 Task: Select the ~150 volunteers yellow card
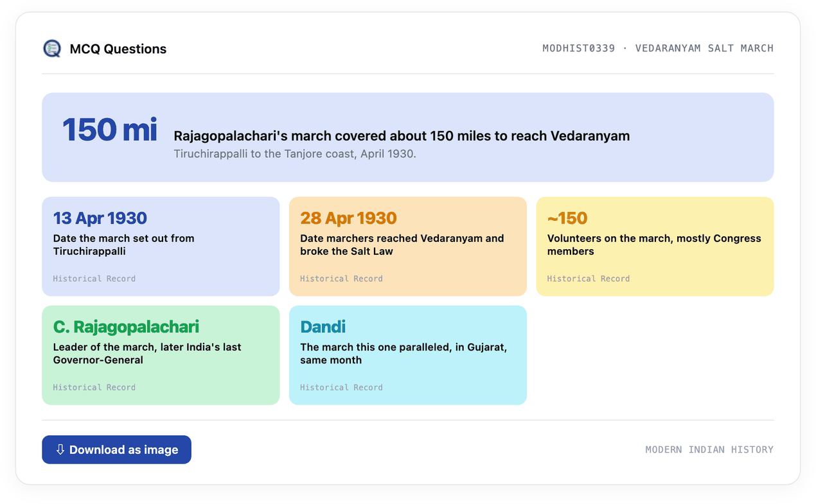click(x=655, y=247)
